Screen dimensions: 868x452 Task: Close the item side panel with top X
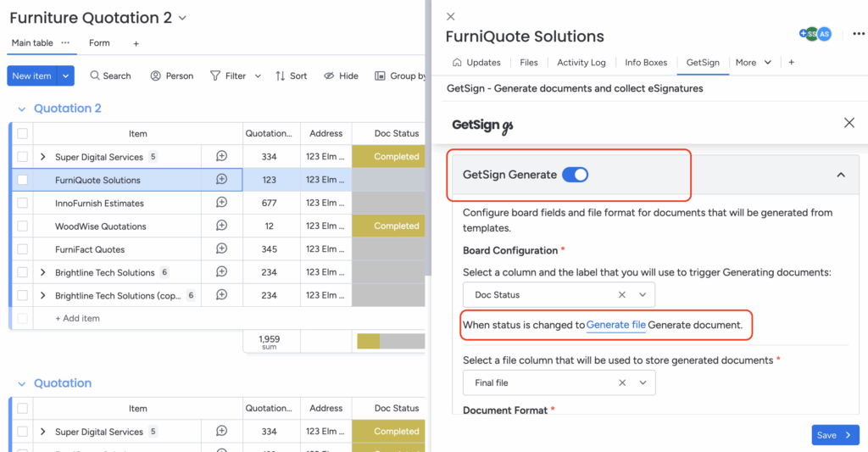pos(451,17)
